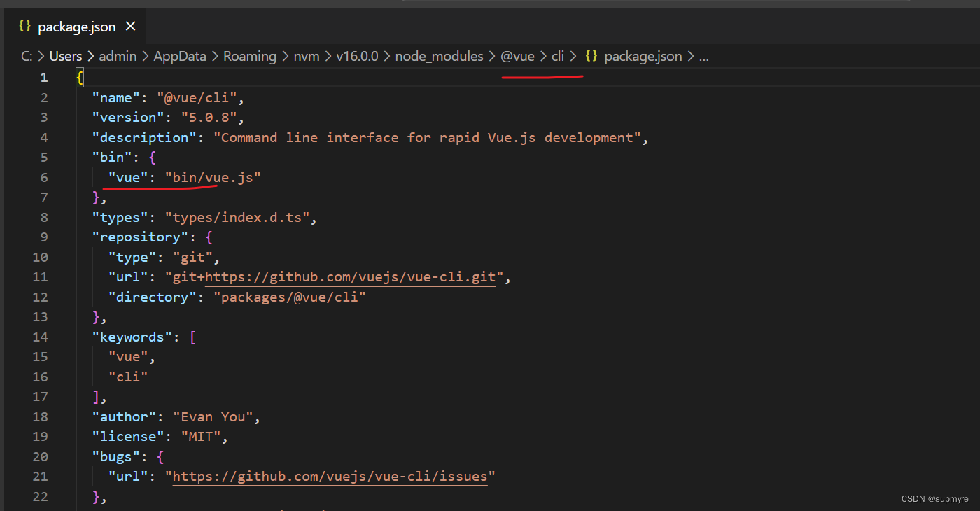Click the "bugs" key text
Image resolution: width=980 pixels, height=511 pixels.
116,457
